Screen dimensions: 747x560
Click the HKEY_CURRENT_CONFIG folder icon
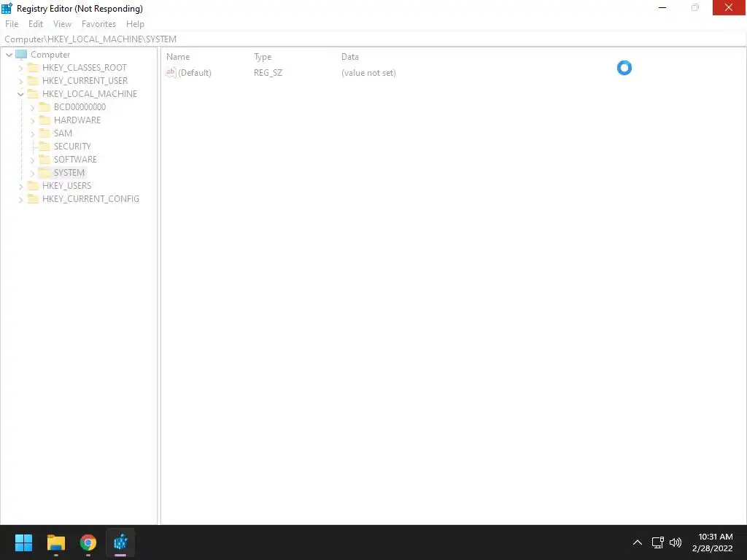[33, 198]
